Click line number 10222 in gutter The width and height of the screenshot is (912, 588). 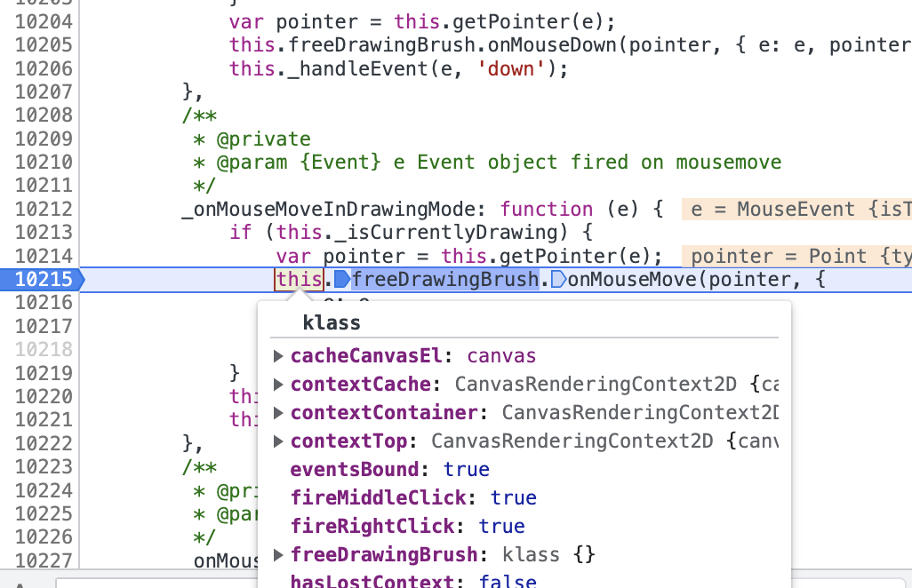tap(44, 443)
